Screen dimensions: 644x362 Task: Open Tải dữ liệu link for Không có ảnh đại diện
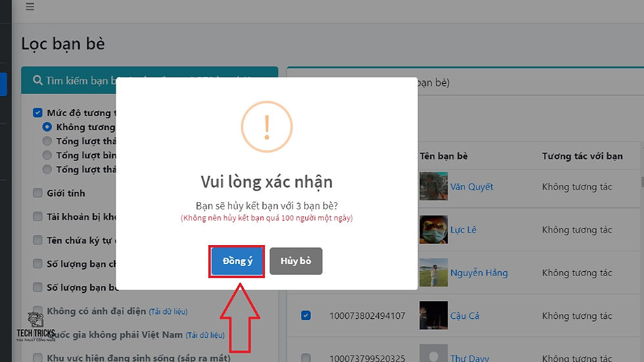(168, 311)
